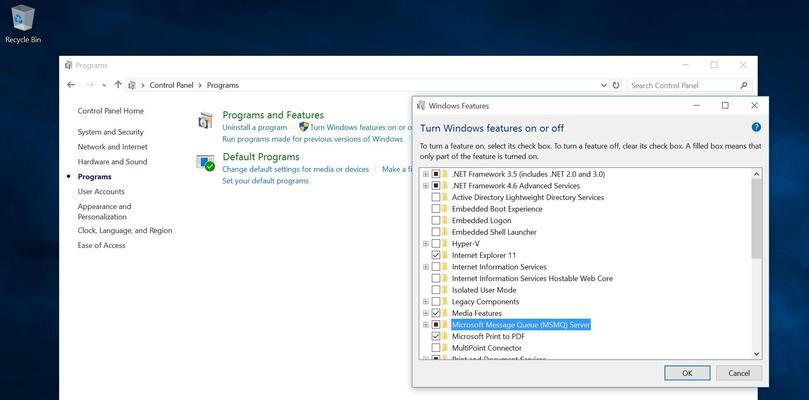Click the folder icon beside Embedded Logon
This screenshot has height=400, width=809.
click(x=445, y=220)
